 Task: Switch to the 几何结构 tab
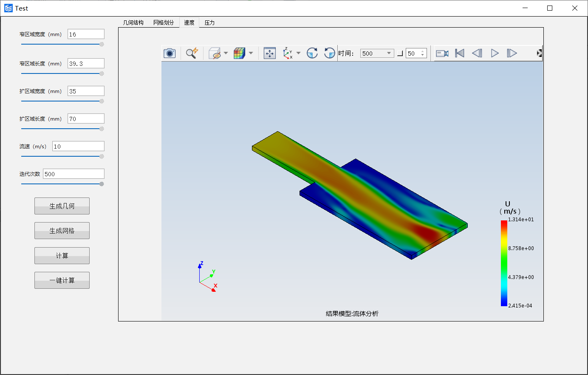click(x=133, y=23)
